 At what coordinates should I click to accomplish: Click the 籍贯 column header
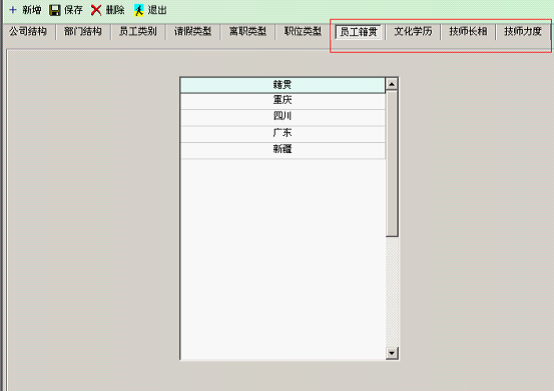point(283,85)
